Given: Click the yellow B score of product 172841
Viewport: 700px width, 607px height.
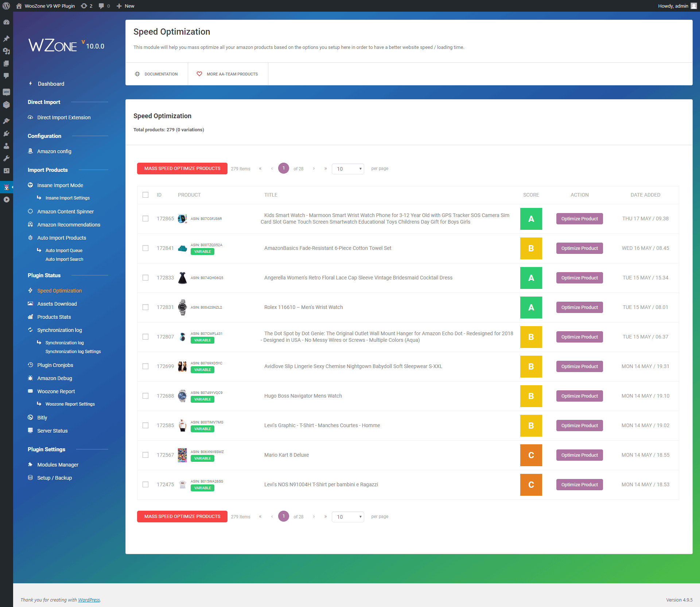Looking at the screenshot, I should 531,248.
